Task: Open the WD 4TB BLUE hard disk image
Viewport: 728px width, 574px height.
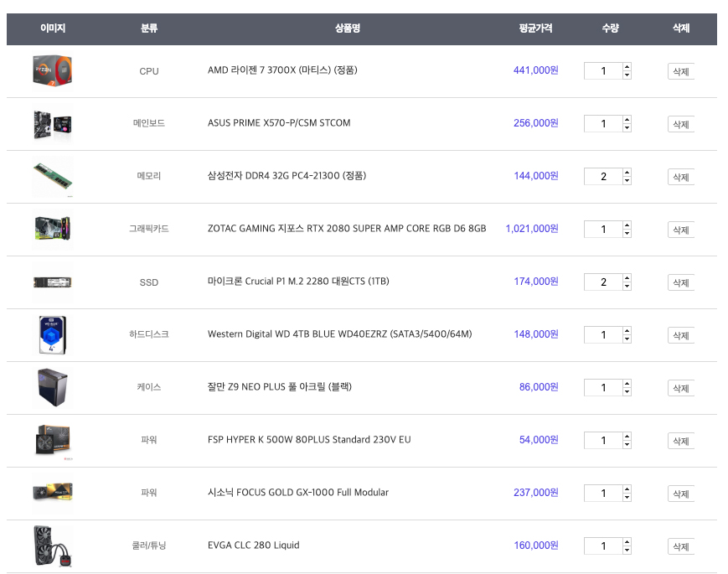Action: point(53,335)
